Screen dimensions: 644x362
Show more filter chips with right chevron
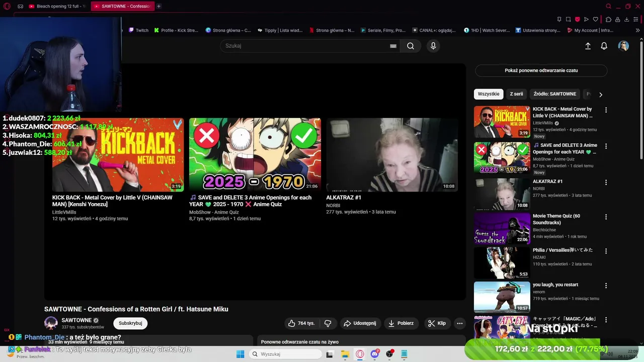point(600,95)
